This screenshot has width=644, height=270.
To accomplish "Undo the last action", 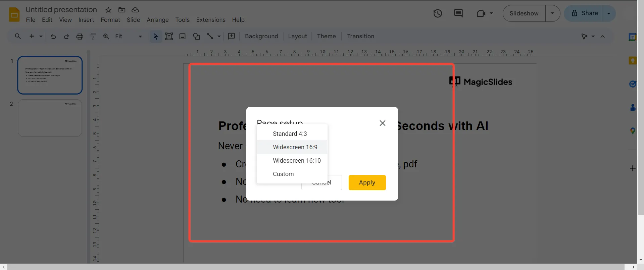I will [53, 36].
